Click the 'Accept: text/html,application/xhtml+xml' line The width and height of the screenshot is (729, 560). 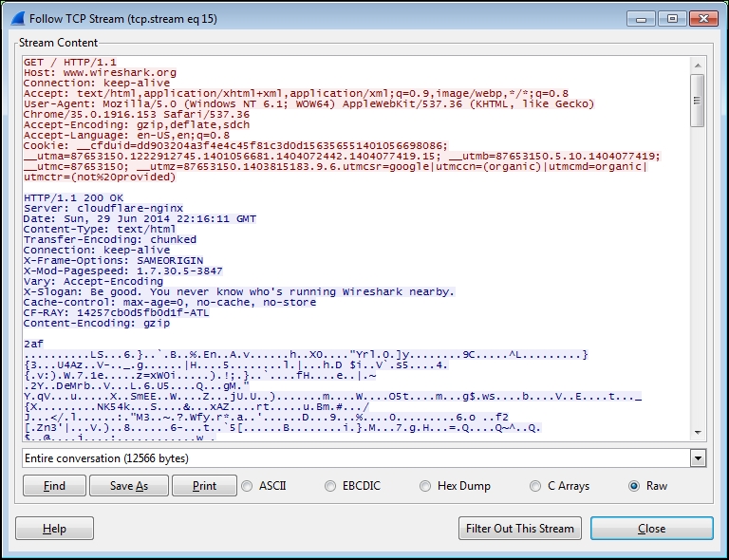click(x=296, y=93)
